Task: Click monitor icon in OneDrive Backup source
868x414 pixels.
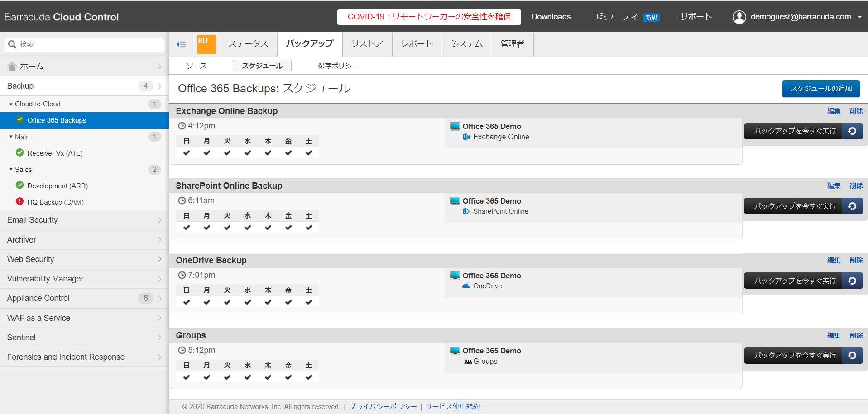Action: pyautogui.click(x=455, y=276)
